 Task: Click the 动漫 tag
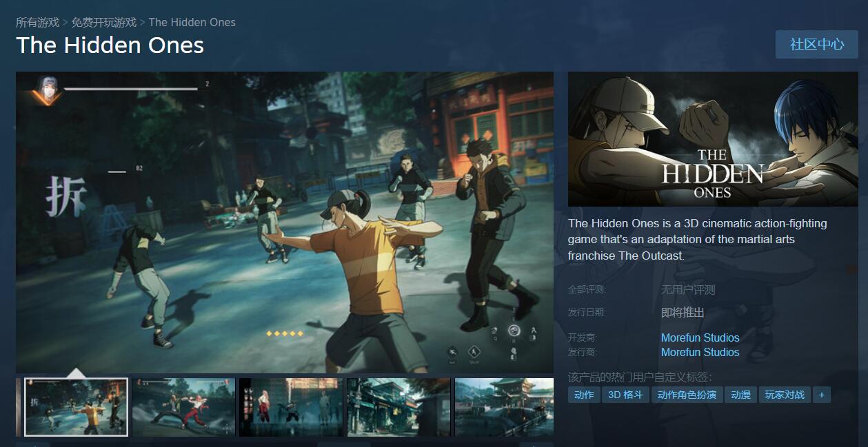point(740,395)
